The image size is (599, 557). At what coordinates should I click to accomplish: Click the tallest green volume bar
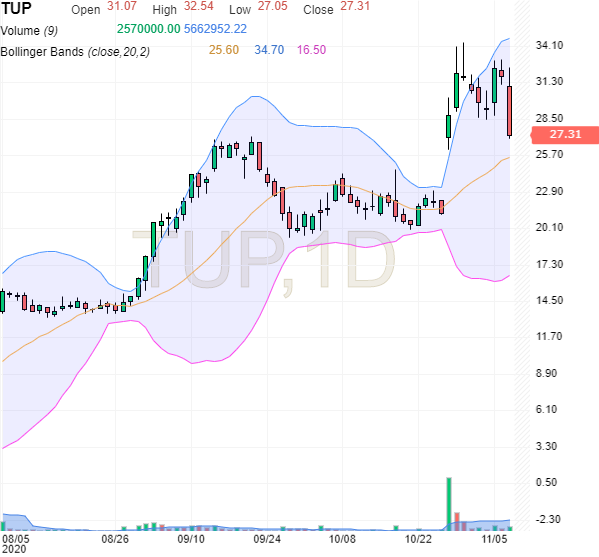point(449,504)
